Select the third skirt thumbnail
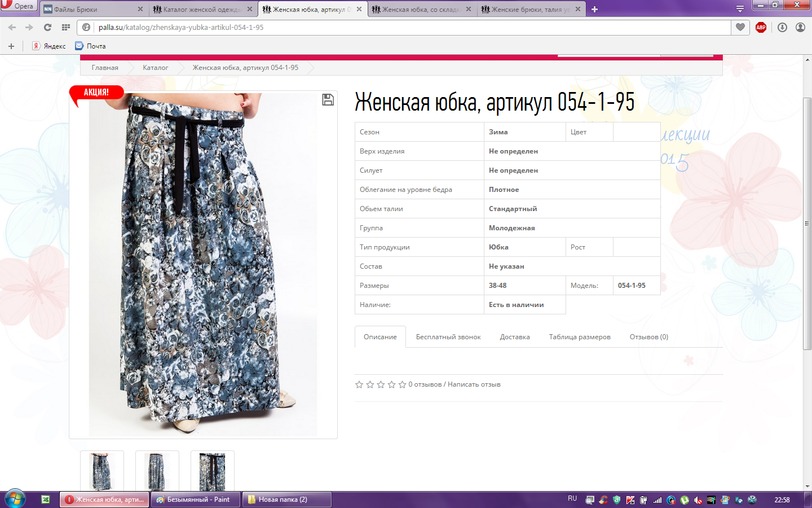The width and height of the screenshot is (812, 508). [213, 471]
